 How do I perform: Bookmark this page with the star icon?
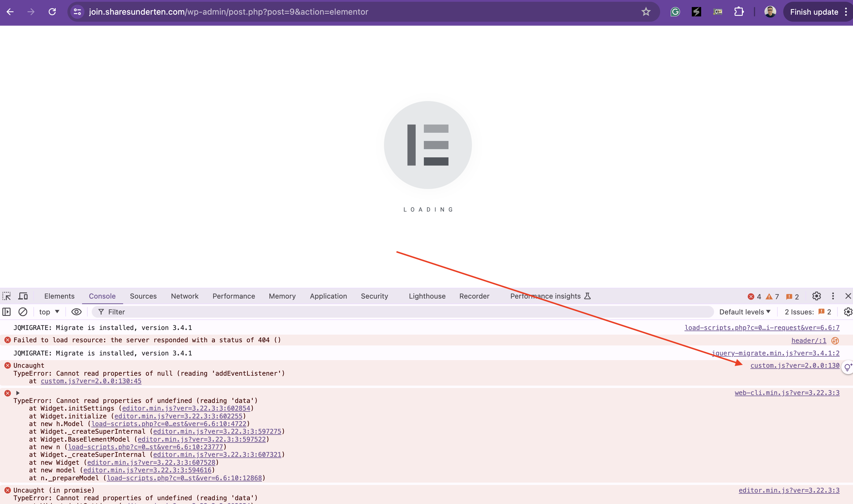tap(646, 12)
